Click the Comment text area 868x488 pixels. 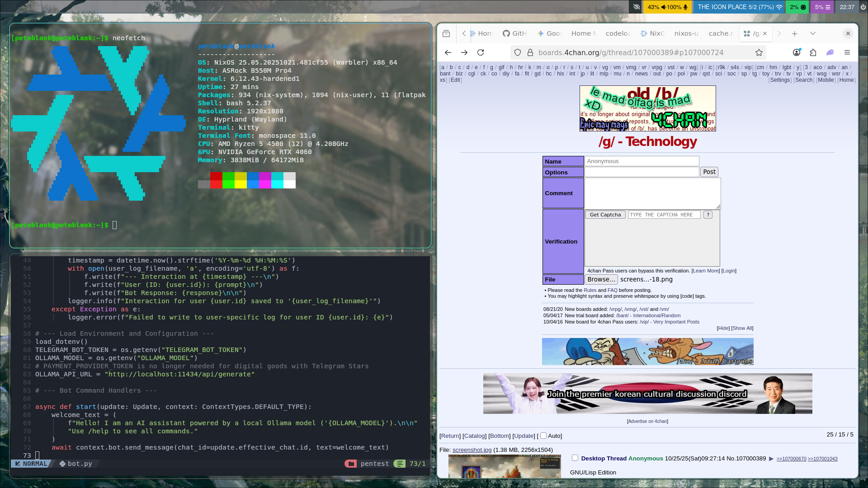[652, 193]
